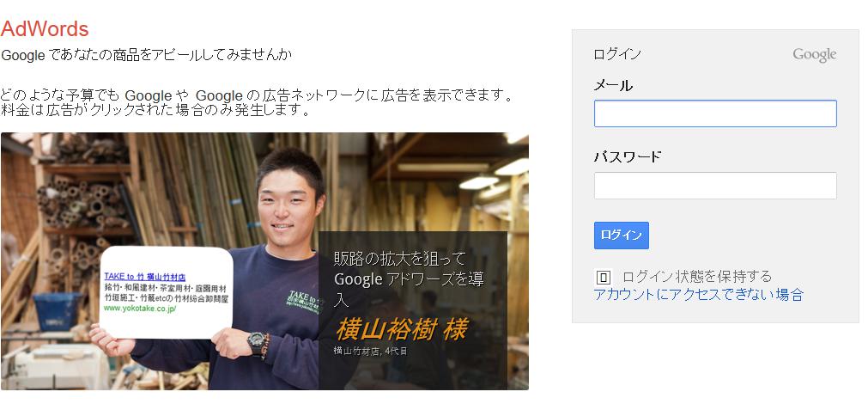Click the white ad card held by the man

coord(166,292)
